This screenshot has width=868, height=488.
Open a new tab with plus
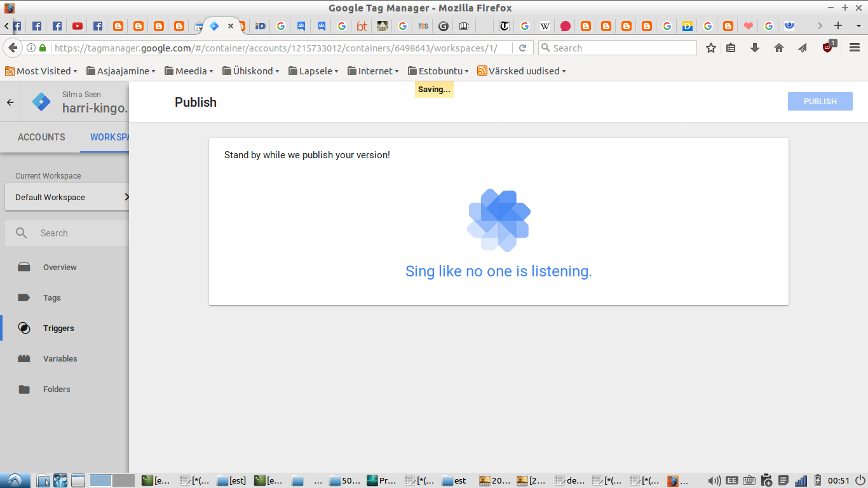838,26
